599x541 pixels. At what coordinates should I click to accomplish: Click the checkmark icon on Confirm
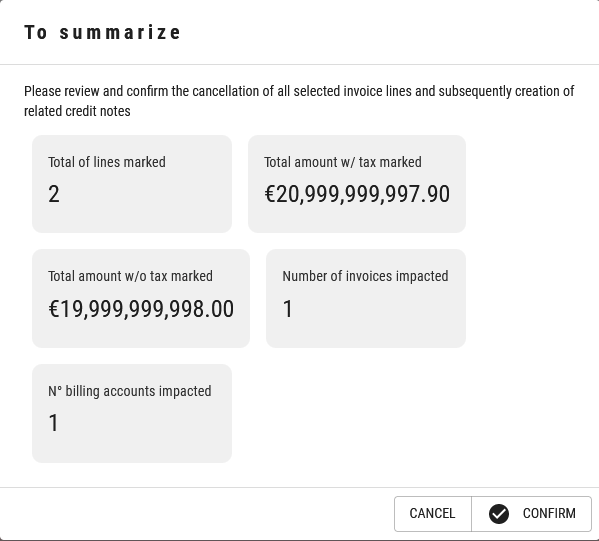[x=499, y=513]
